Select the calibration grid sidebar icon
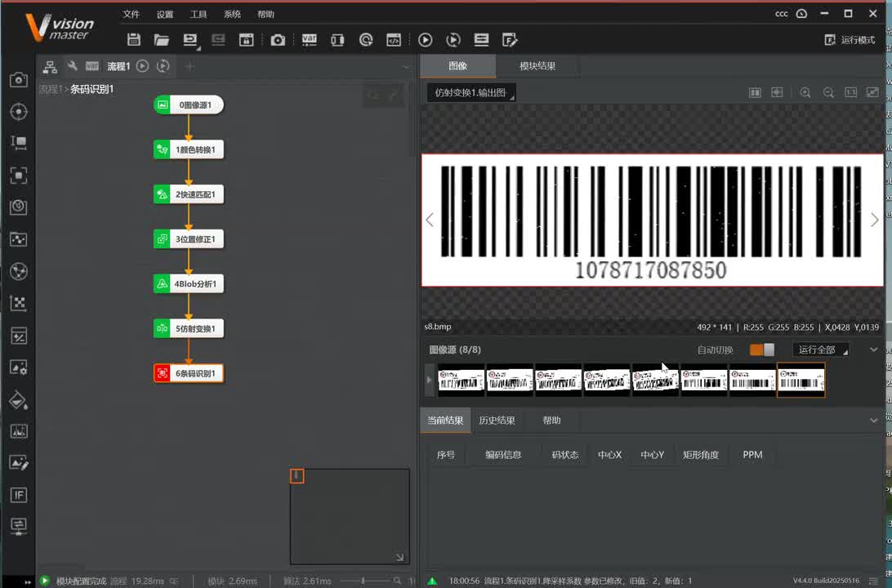This screenshot has height=588, width=892. 18,303
